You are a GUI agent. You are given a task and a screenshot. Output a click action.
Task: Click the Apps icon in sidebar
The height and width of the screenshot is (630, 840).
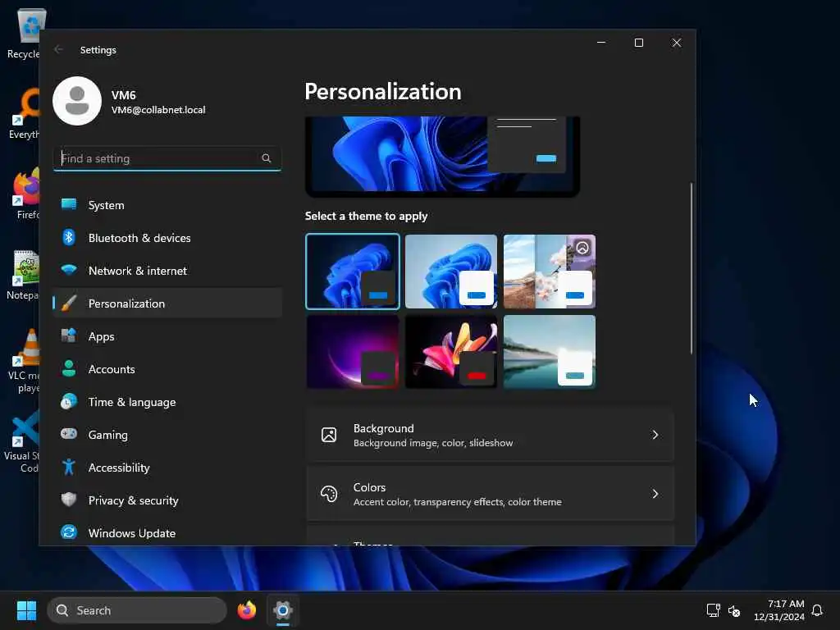point(69,336)
